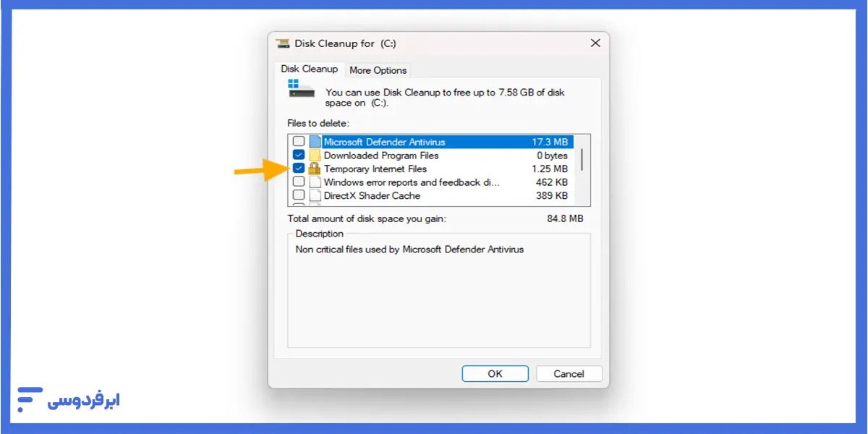Click the DirectX Shader Cache file icon
The height and width of the screenshot is (434, 868).
[x=315, y=195]
